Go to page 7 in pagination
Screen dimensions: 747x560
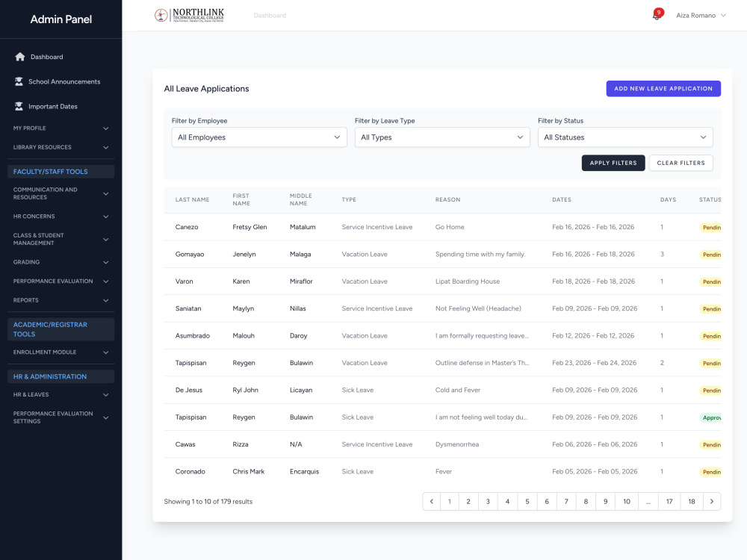pyautogui.click(x=566, y=502)
